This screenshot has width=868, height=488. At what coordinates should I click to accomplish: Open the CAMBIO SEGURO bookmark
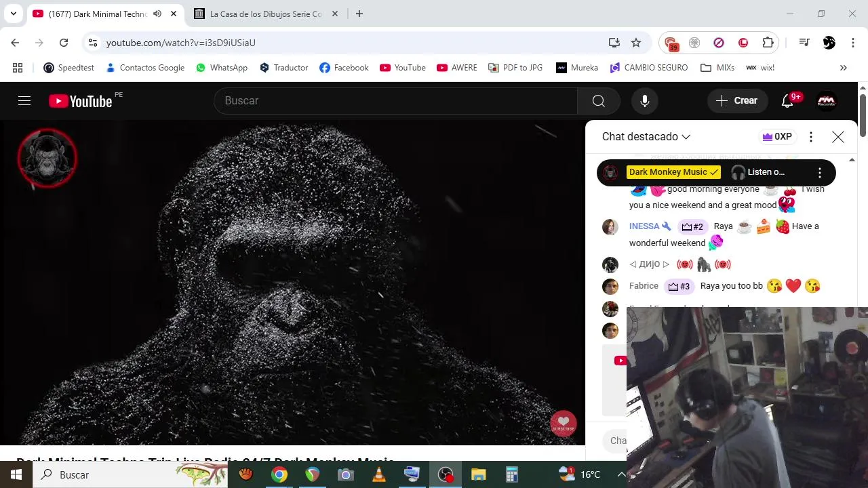click(649, 68)
